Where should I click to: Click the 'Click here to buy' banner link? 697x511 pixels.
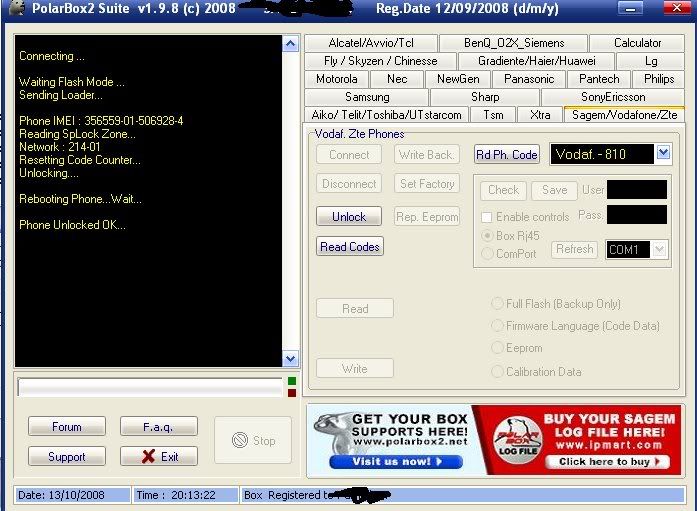tap(608, 462)
